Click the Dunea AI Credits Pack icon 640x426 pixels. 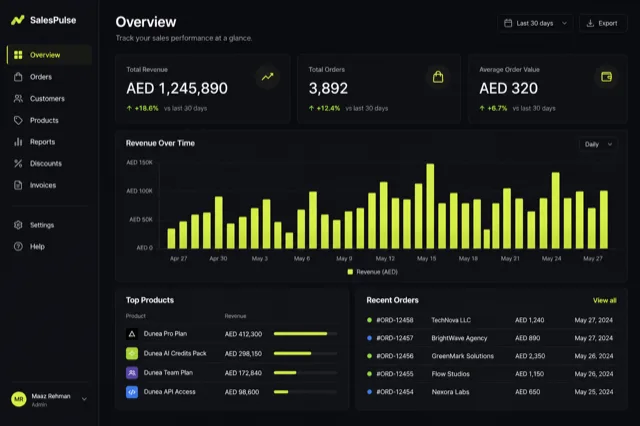[x=132, y=353]
